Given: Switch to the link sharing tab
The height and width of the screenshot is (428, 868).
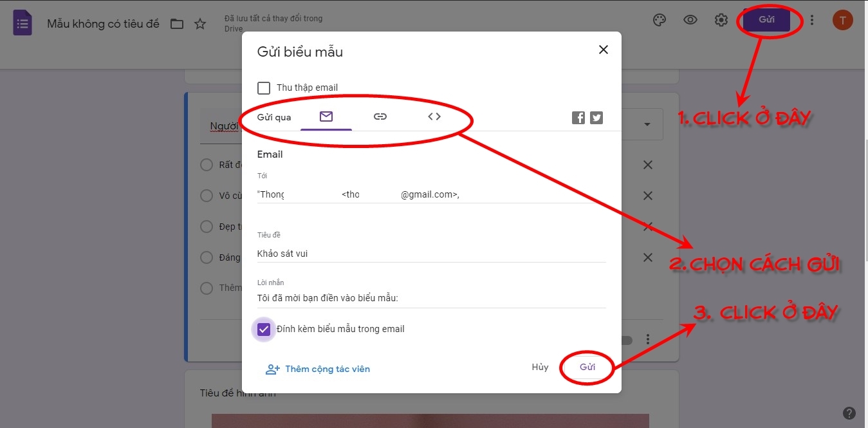Looking at the screenshot, I should point(380,116).
